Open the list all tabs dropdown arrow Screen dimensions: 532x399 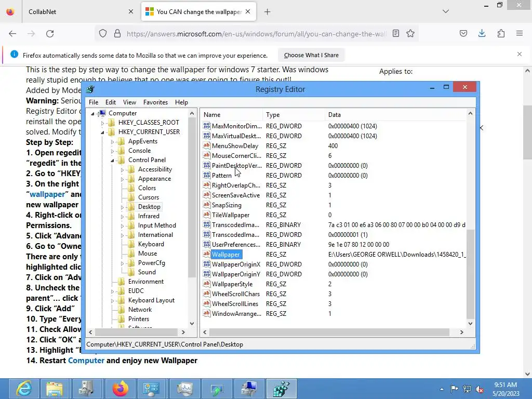[x=446, y=11]
